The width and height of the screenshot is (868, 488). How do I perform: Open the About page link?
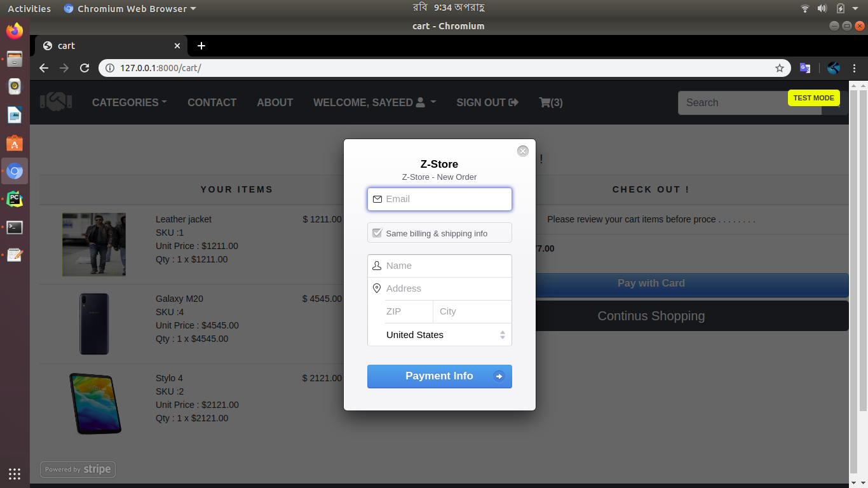[275, 102]
